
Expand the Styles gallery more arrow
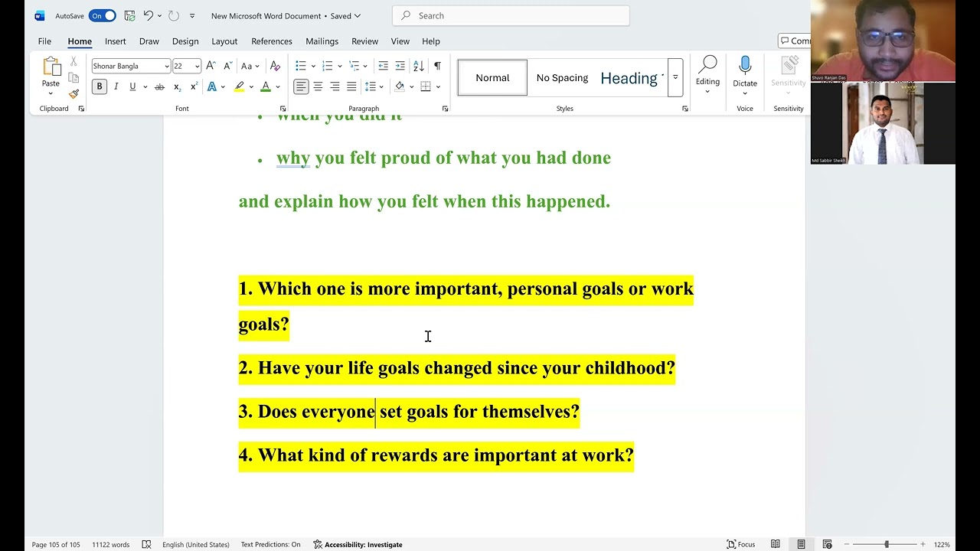[675, 78]
